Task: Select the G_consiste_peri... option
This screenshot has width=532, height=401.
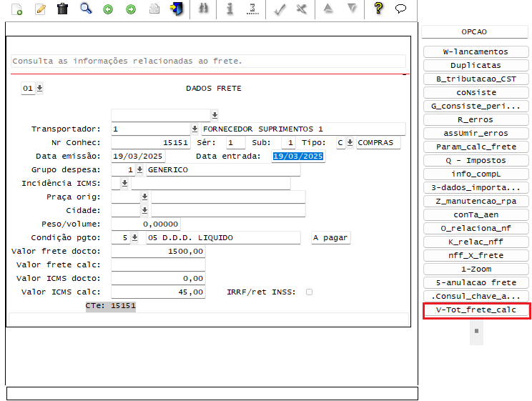Action: tap(476, 107)
